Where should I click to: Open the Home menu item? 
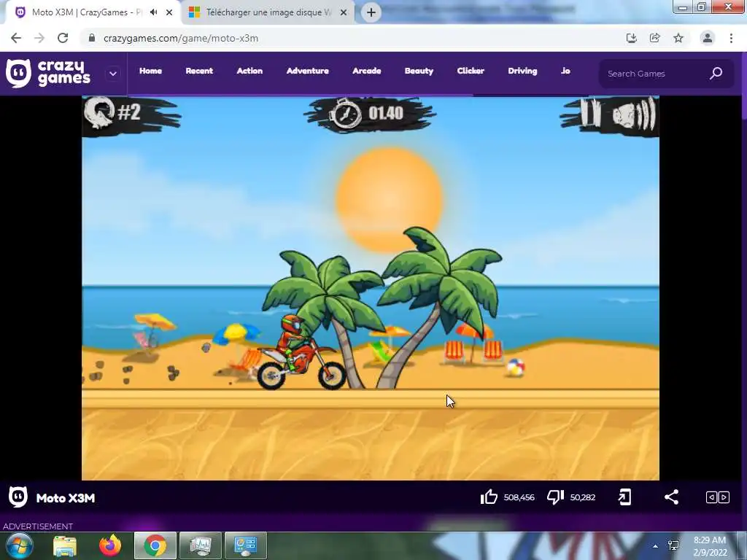[150, 71]
